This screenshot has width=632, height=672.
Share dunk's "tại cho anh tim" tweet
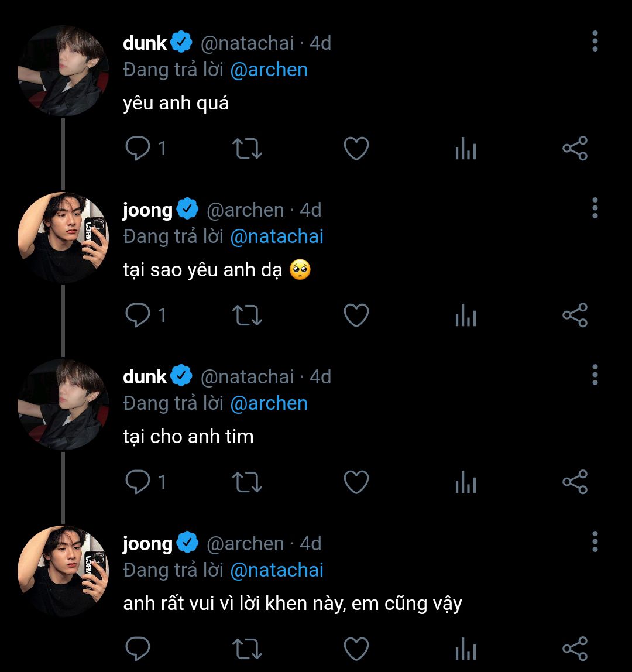(x=574, y=482)
